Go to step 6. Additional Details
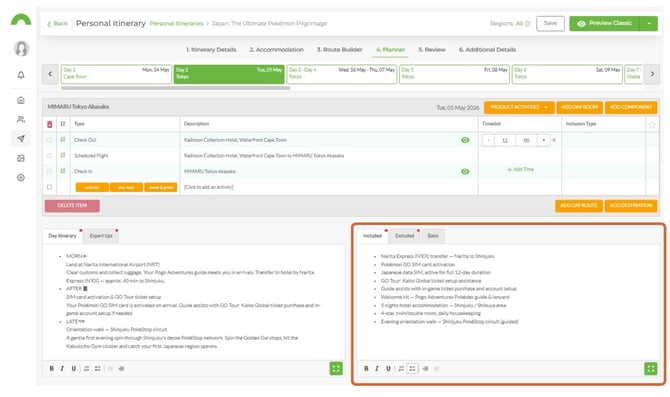Screen dimensions: 670x397 click(488, 50)
